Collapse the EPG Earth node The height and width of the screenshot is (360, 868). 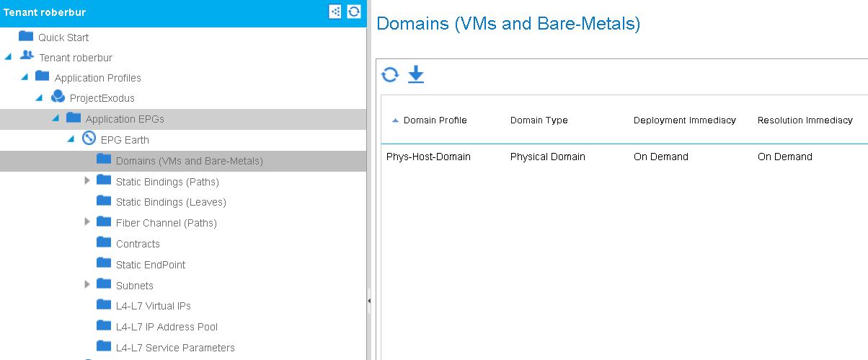tap(71, 139)
